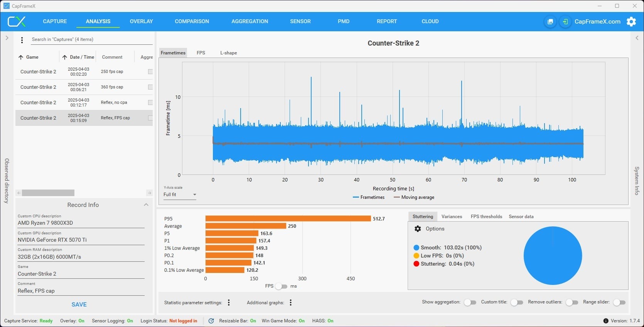Click the horizontal scrollbar thumb in captures list
Screen dimensions: 644x327
tap(48, 193)
